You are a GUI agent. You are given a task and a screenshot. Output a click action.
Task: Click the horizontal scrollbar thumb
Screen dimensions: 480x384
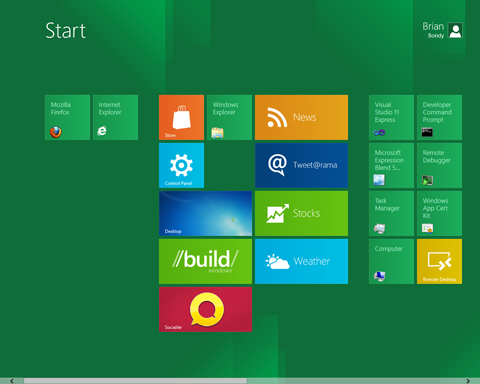pos(135,381)
